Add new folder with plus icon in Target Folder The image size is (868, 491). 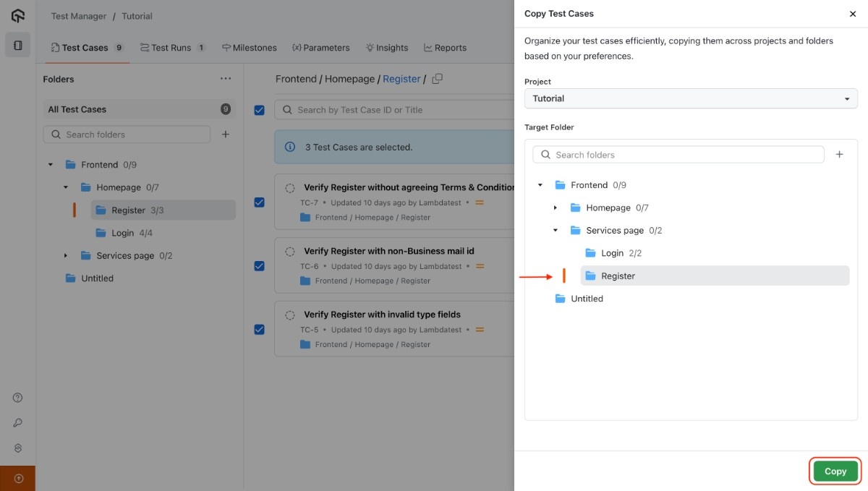839,155
